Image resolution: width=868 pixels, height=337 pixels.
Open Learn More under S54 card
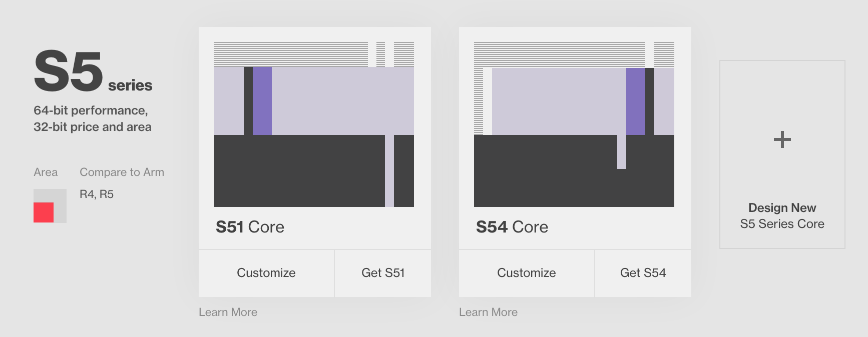tap(488, 312)
